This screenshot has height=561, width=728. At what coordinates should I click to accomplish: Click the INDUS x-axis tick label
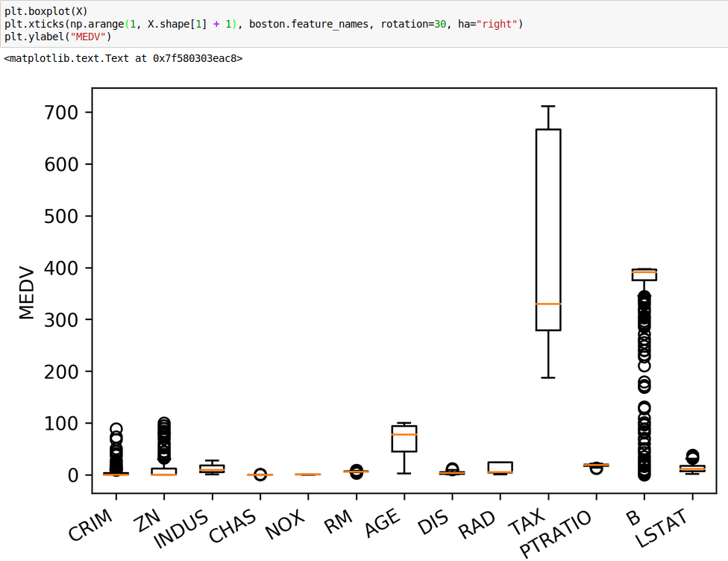[x=180, y=528]
